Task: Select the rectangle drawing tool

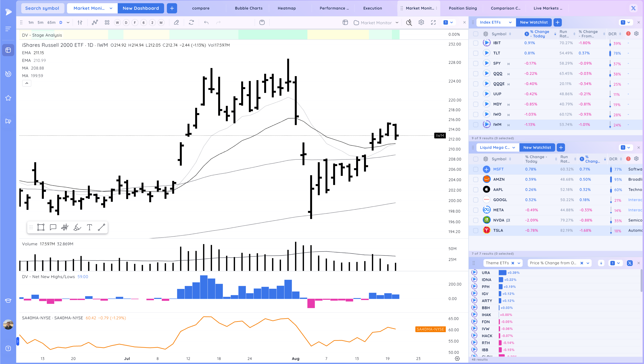Action: point(41,227)
